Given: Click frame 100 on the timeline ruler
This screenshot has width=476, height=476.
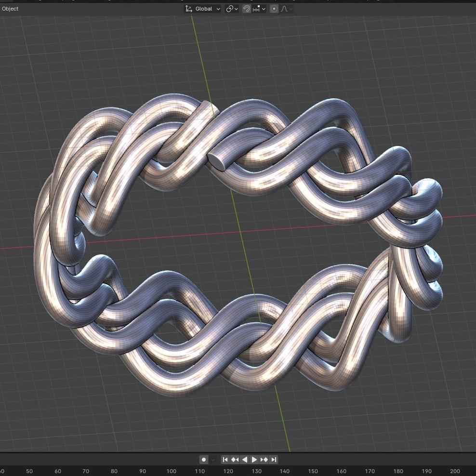Looking at the screenshot, I should (x=171, y=471).
